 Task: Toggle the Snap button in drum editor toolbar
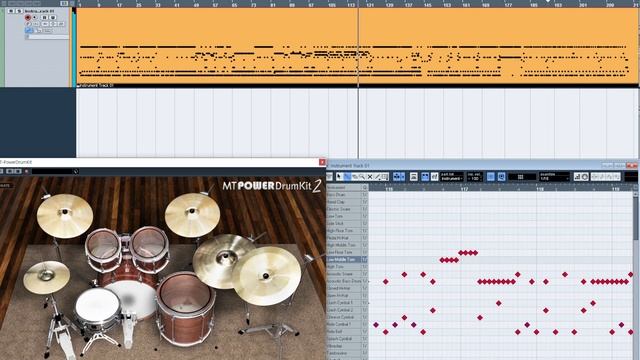(x=491, y=177)
